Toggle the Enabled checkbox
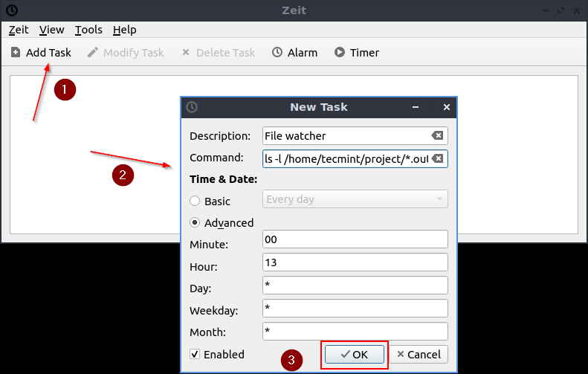 click(195, 354)
